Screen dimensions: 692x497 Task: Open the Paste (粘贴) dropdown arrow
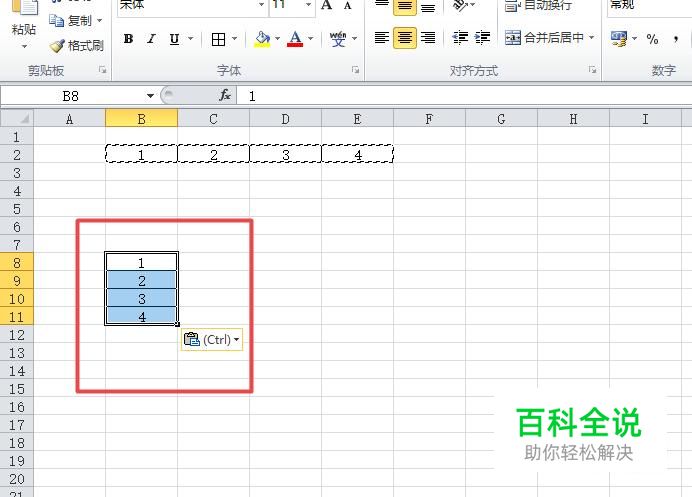(24, 46)
